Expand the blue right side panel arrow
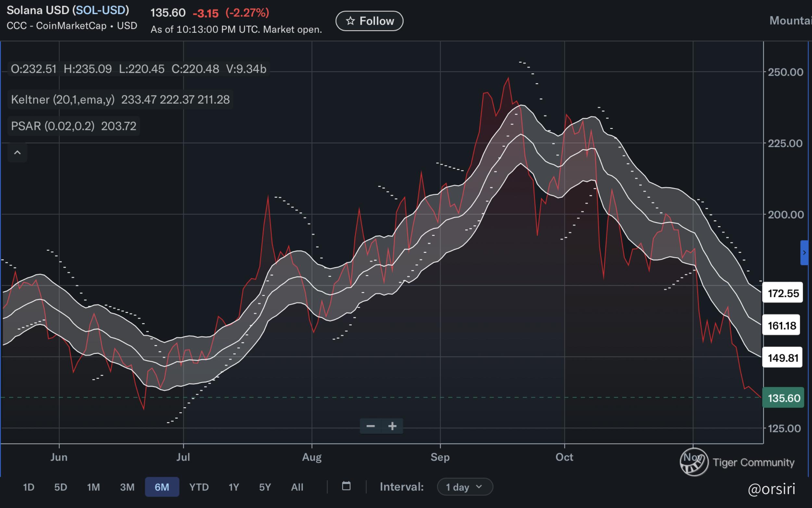 point(804,253)
